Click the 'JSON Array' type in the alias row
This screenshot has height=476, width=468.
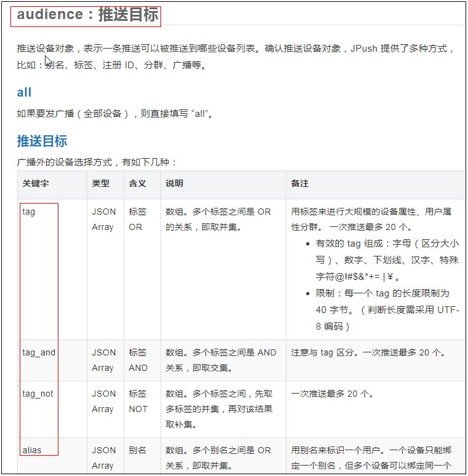click(104, 458)
